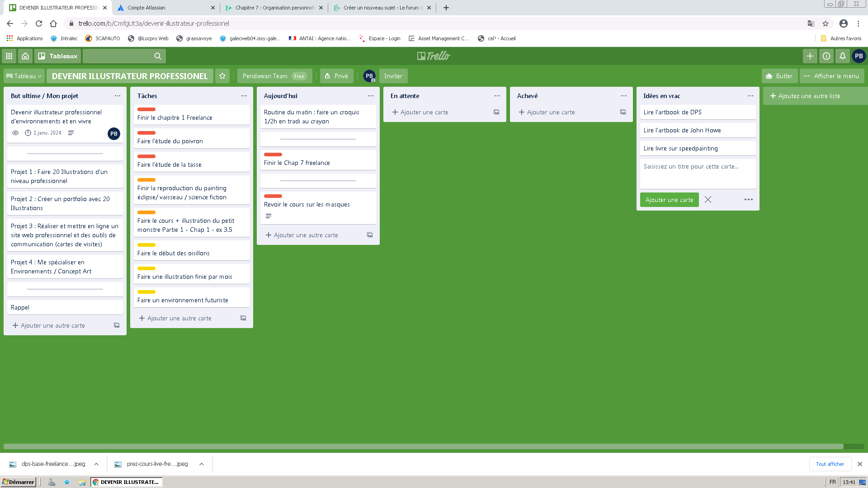Viewport: 868px width, 488px height.
Task: Click red label on Finir le chapitre 1 card
Action: (146, 109)
